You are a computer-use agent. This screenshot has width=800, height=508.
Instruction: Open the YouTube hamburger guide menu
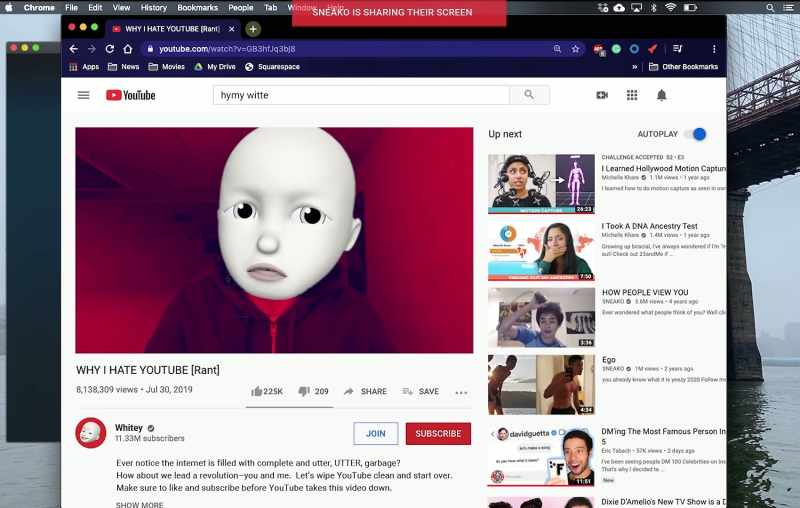point(84,95)
